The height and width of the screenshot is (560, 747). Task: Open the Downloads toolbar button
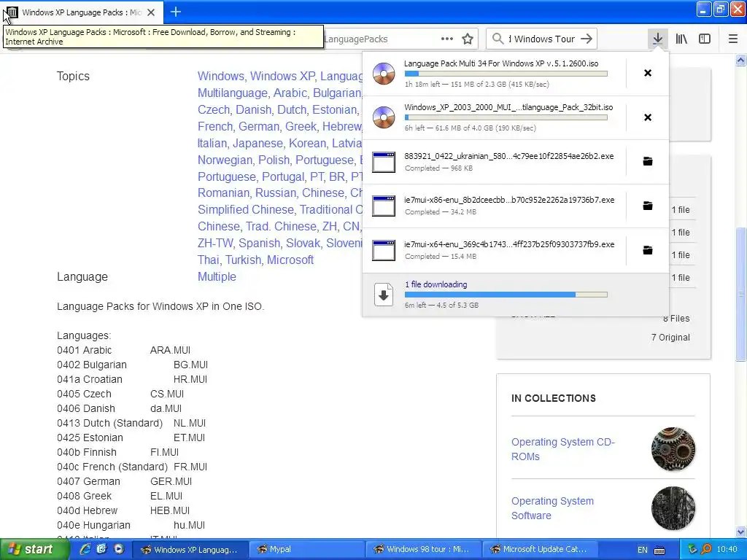point(657,39)
